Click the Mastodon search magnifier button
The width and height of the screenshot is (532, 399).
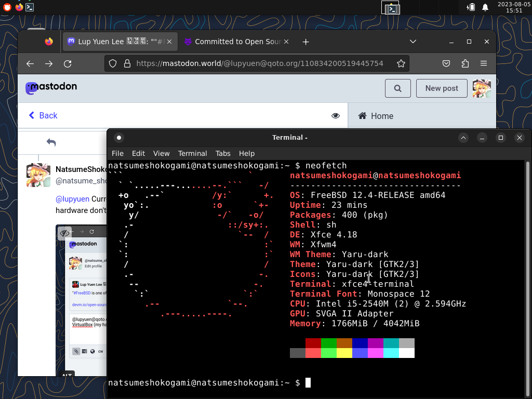pos(397,88)
